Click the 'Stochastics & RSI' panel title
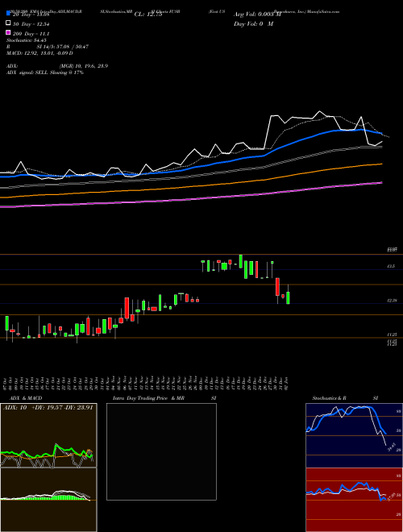The height and width of the screenshot is (532, 403). 345,398
